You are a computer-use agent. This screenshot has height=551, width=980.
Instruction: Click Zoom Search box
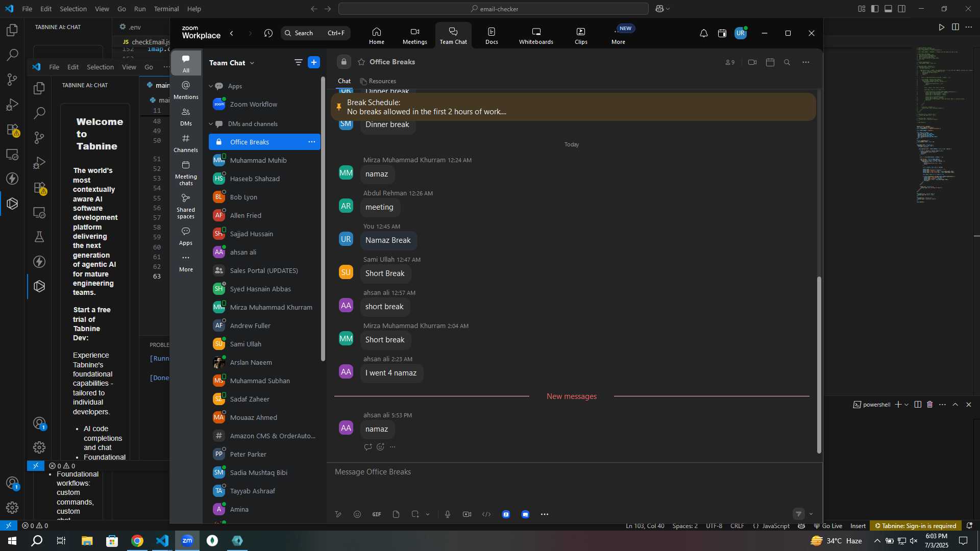click(x=315, y=33)
